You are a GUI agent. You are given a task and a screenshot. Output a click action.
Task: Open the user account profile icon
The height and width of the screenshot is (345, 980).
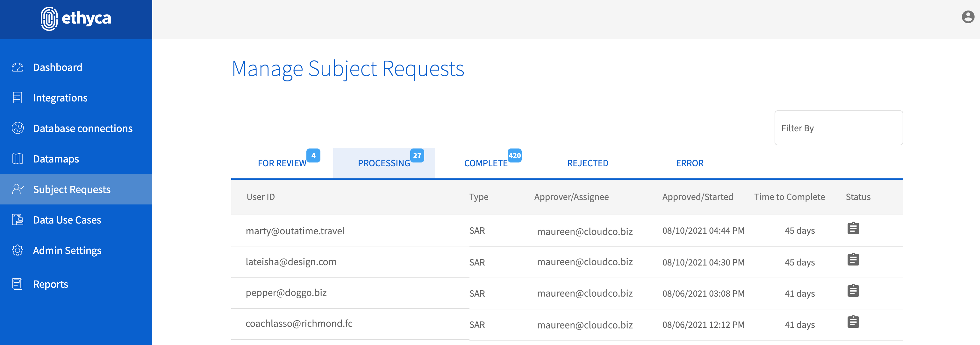(x=968, y=17)
